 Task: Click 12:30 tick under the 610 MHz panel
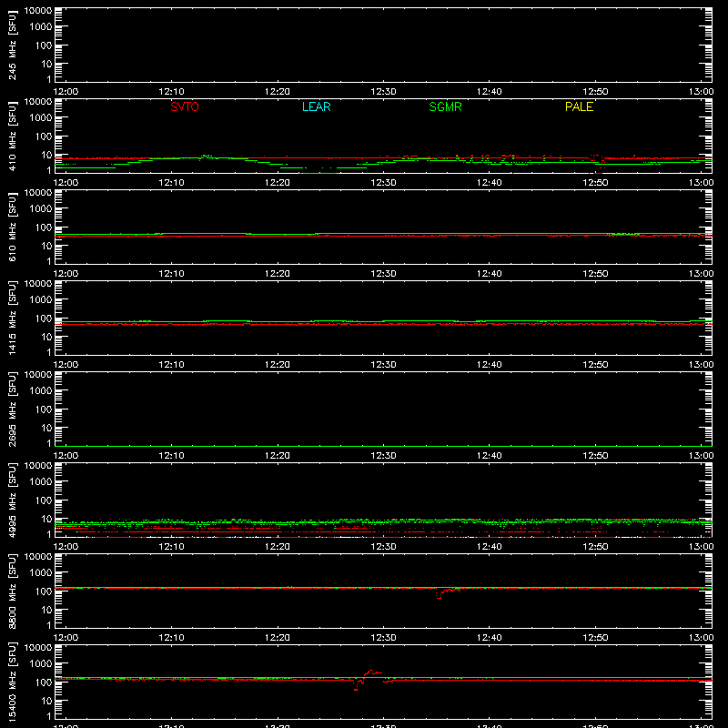coord(383,274)
